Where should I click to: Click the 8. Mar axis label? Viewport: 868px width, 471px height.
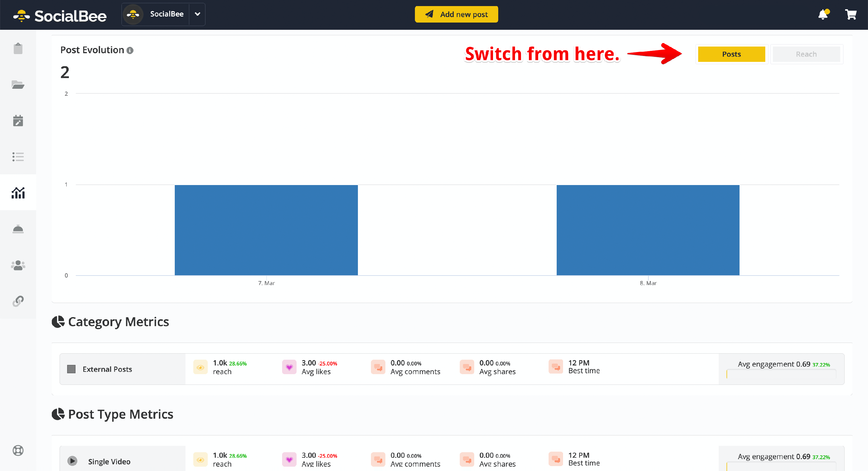click(x=648, y=283)
